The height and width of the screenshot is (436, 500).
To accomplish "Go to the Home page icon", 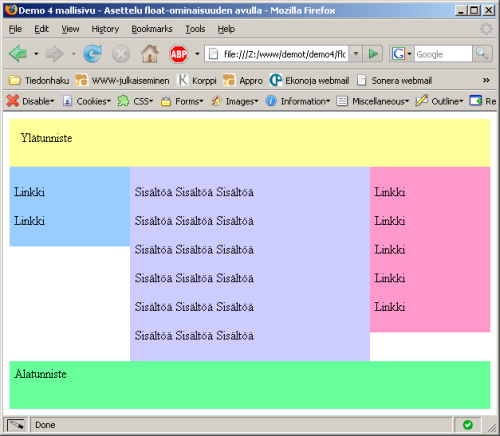I will pyautogui.click(x=150, y=54).
